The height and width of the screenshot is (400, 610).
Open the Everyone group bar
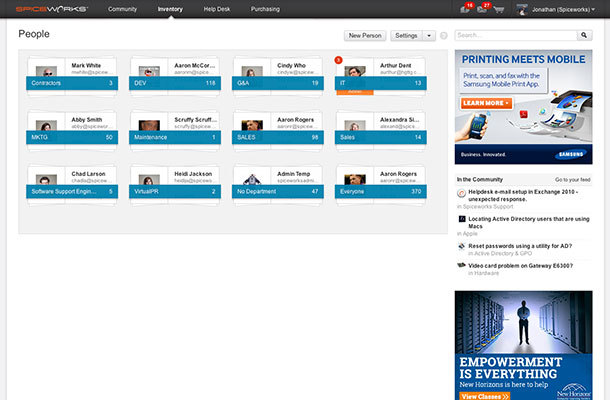coord(380,191)
